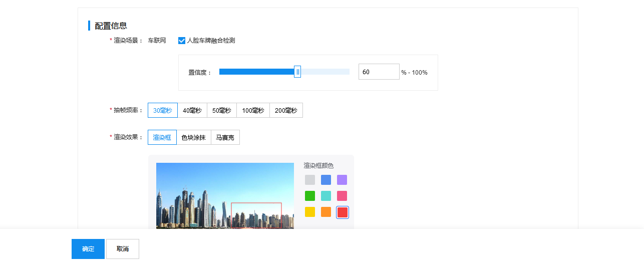The image size is (644, 262).
Task: Pick the teal render box color
Action: pos(326,196)
